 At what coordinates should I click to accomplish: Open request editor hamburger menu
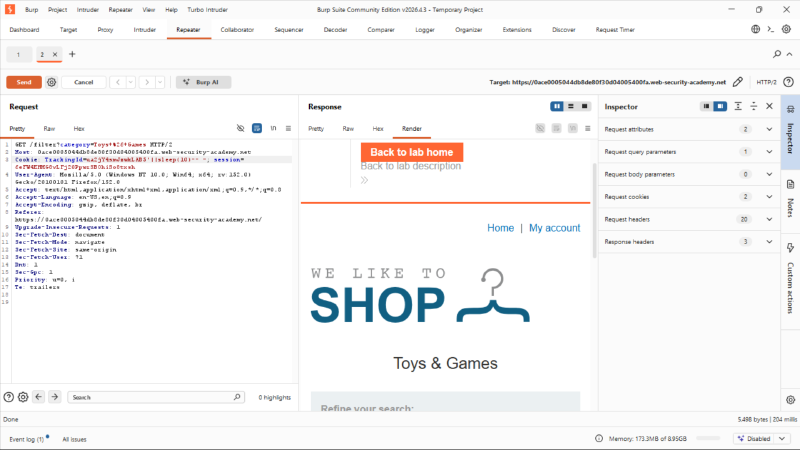pyautogui.click(x=288, y=129)
